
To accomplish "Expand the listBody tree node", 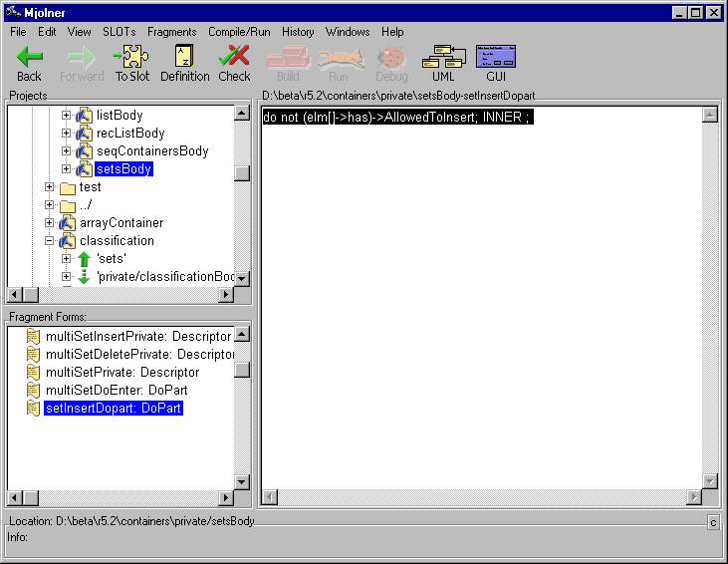I will tap(67, 116).
